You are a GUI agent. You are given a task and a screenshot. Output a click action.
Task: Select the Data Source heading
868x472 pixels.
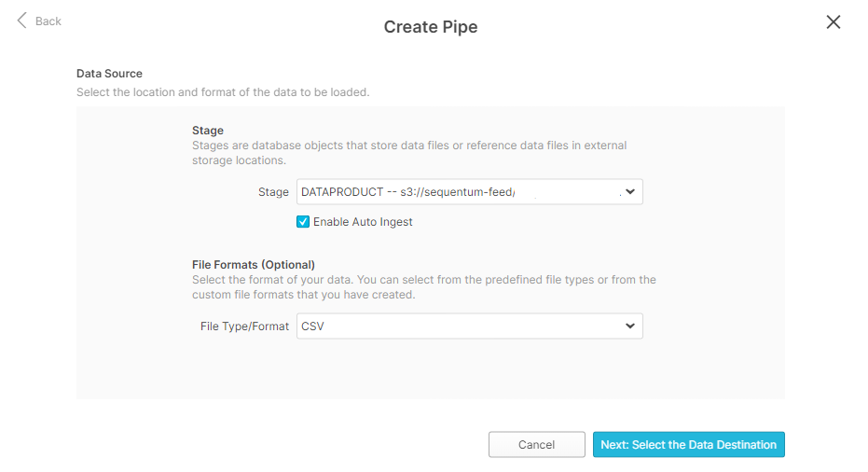click(x=109, y=73)
